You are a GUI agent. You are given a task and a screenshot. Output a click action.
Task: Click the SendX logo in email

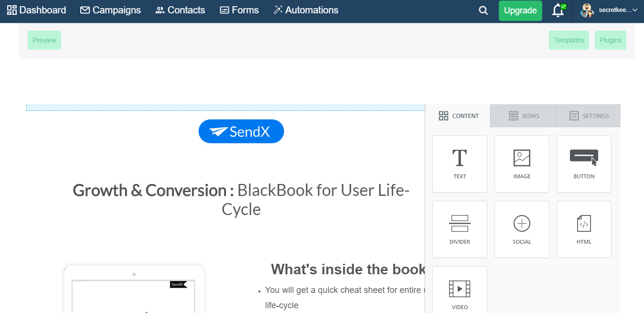(x=241, y=131)
